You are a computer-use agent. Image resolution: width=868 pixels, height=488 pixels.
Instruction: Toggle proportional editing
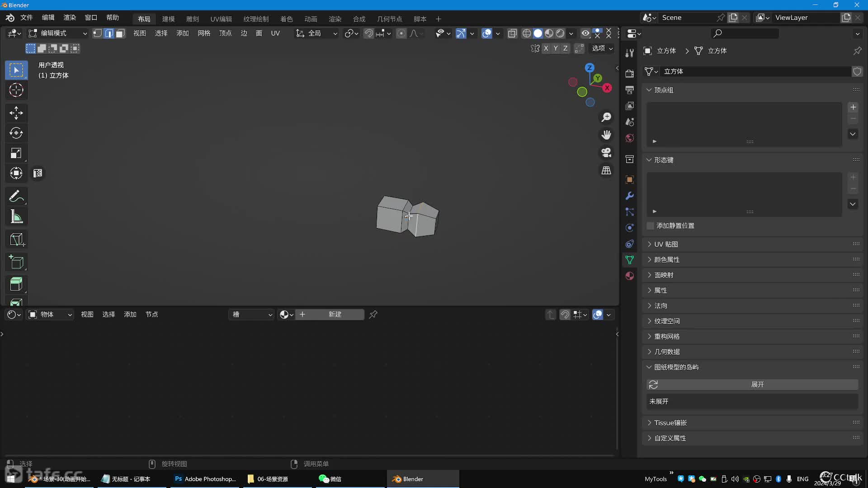click(x=401, y=33)
